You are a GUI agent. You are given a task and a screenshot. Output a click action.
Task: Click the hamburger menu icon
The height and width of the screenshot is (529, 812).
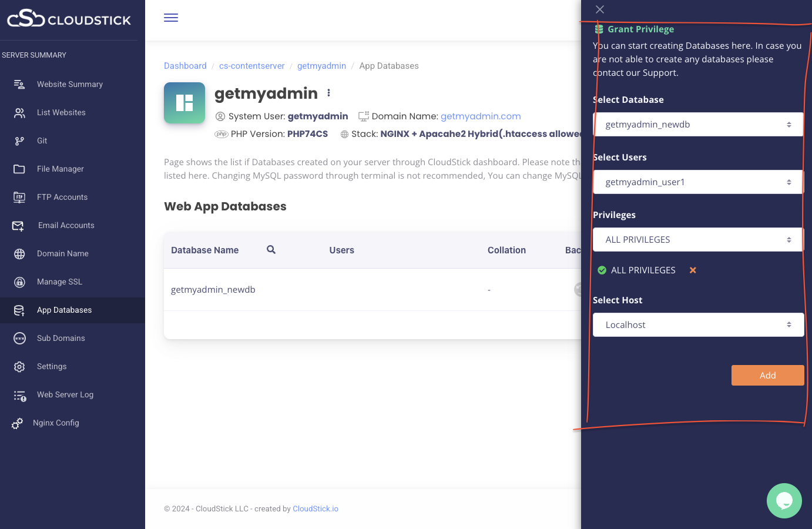click(171, 18)
